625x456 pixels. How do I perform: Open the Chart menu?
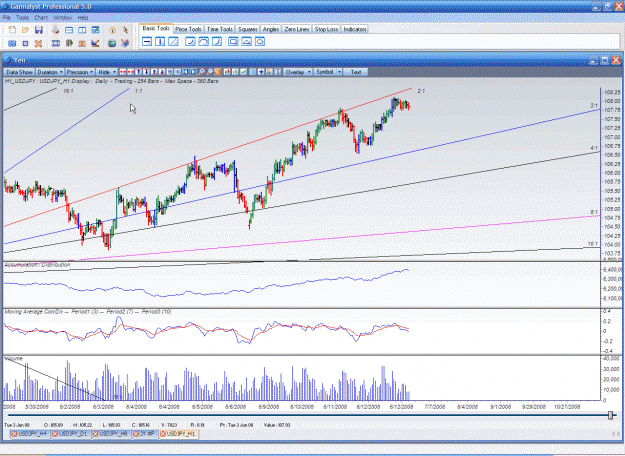click(41, 18)
